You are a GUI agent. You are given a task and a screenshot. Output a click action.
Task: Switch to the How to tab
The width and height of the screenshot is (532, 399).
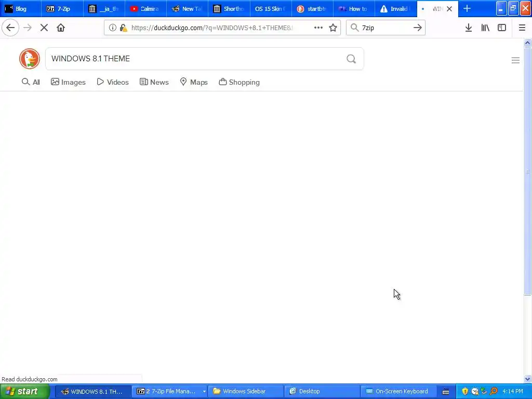(354, 9)
